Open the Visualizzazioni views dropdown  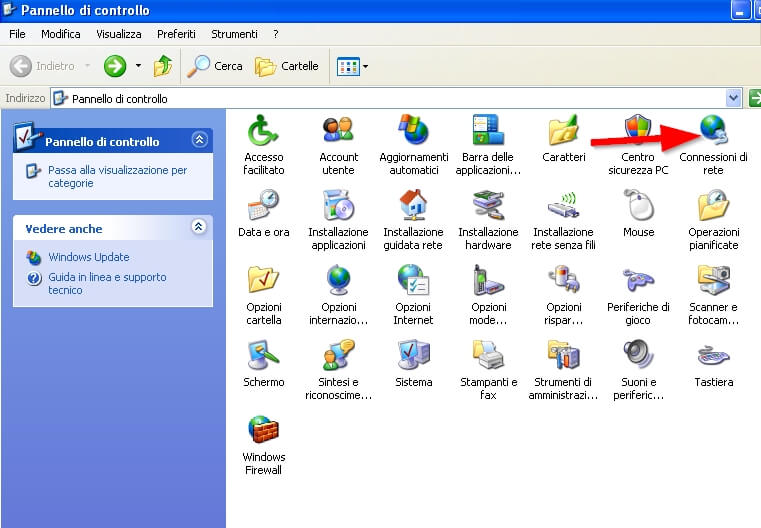point(352,66)
